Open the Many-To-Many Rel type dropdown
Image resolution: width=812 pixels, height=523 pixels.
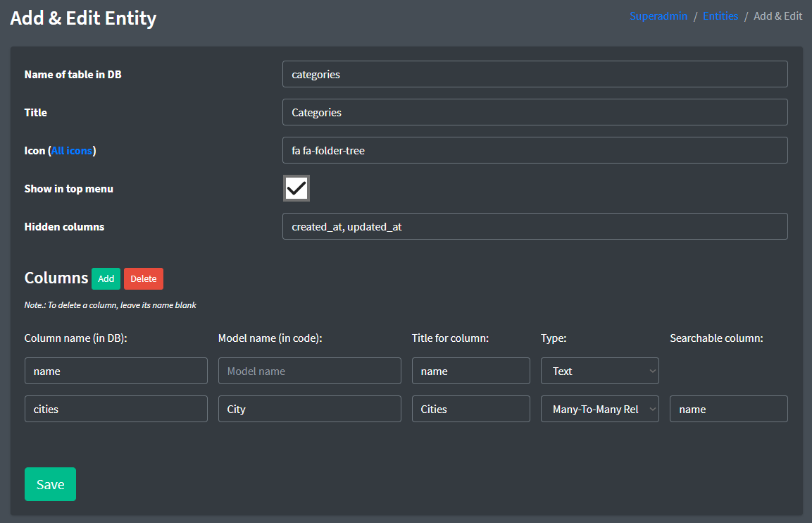(599, 409)
